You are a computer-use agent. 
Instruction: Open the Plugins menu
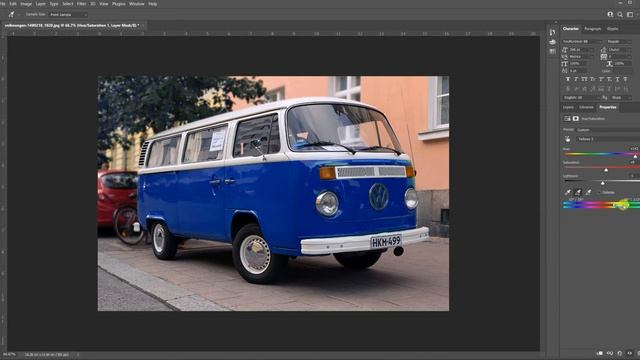click(118, 4)
